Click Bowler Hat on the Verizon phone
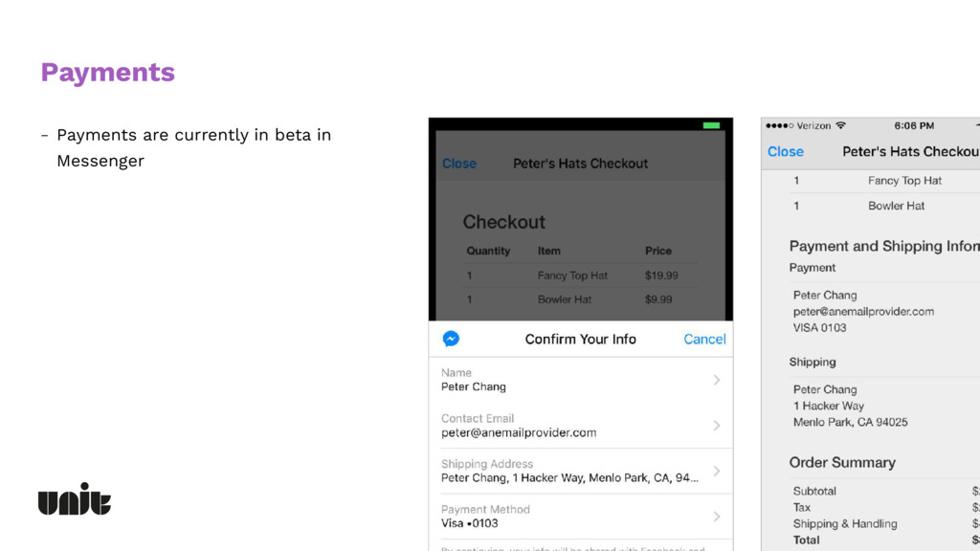Viewport: 980px width, 551px height. (896, 206)
